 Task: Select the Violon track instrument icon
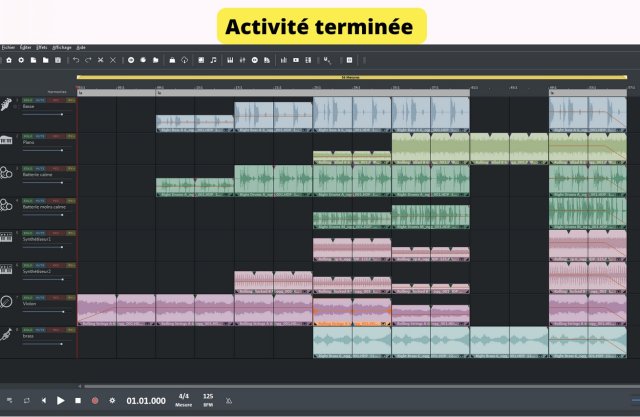6,302
